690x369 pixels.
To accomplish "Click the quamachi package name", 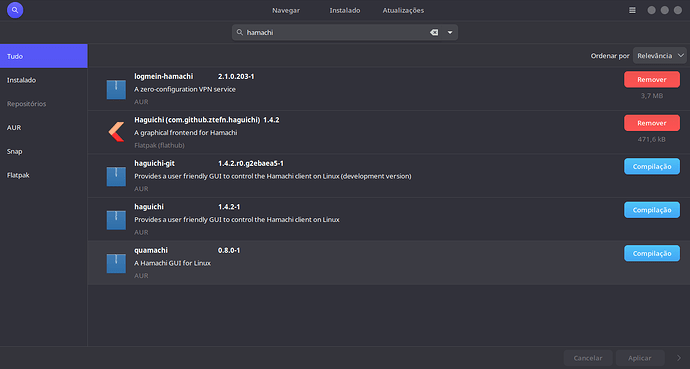I will 151,250.
